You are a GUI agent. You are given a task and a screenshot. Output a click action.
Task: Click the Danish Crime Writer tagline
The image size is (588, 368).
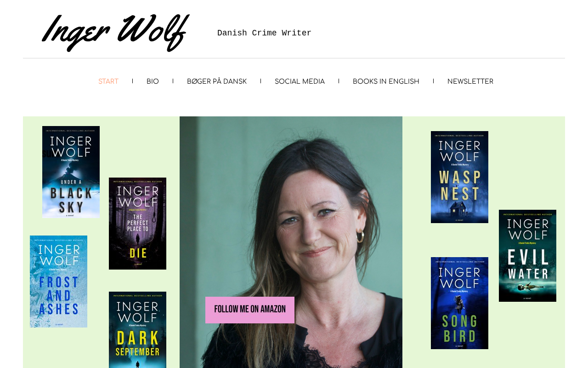coord(264,33)
